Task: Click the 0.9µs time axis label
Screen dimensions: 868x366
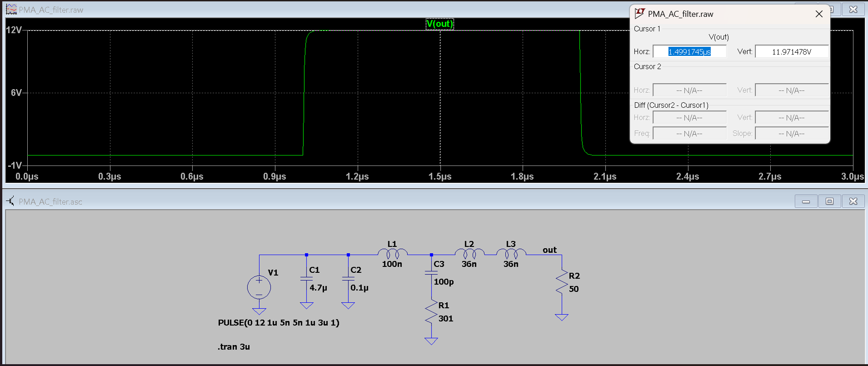Action: (275, 176)
